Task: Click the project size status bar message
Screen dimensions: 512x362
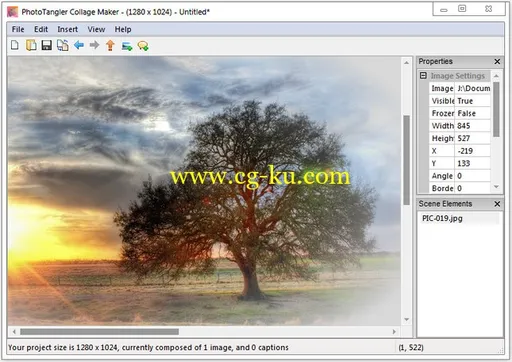Action: coord(148,348)
